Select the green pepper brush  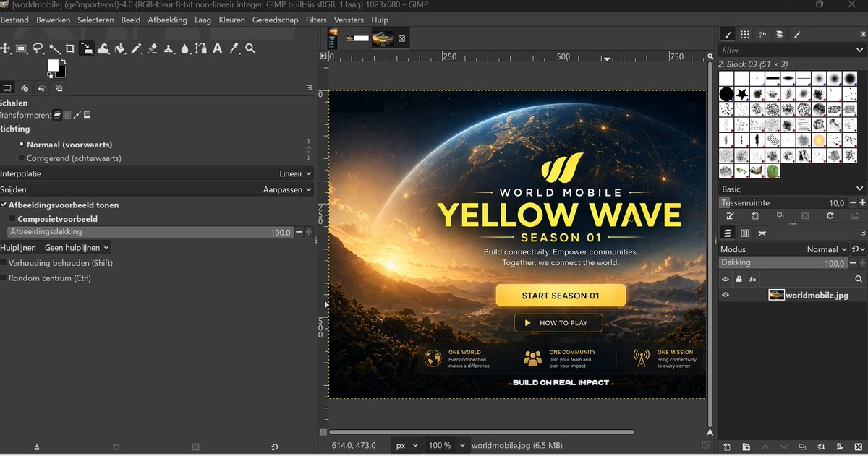[x=773, y=171]
